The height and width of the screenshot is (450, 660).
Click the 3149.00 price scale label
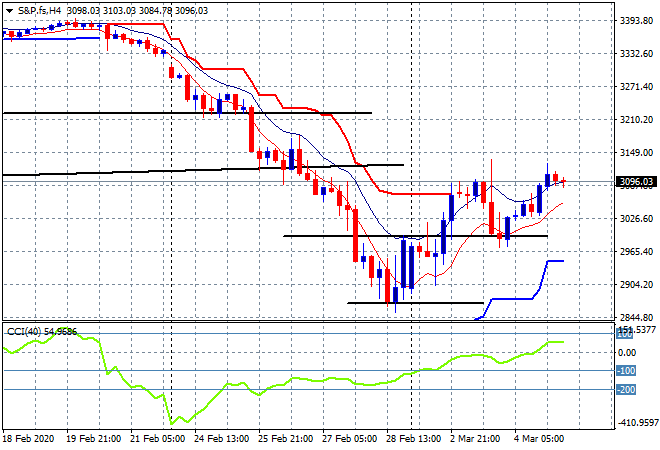point(636,152)
